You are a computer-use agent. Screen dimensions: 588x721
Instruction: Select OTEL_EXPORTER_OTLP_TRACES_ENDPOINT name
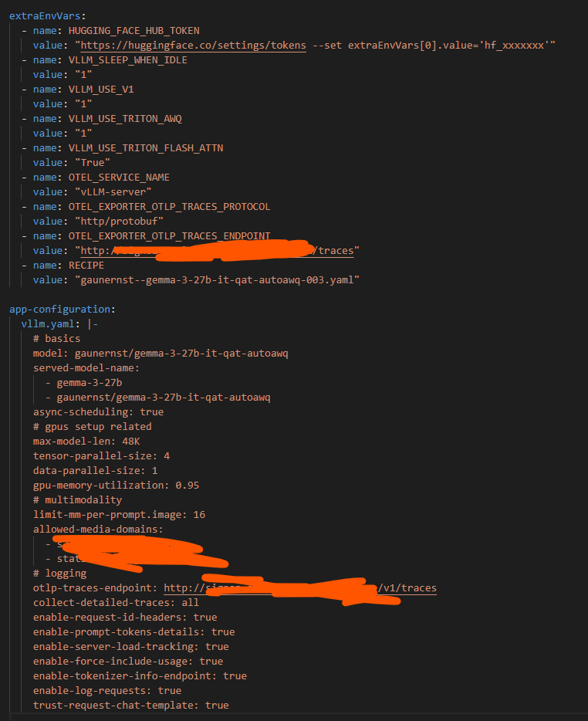coord(169,236)
